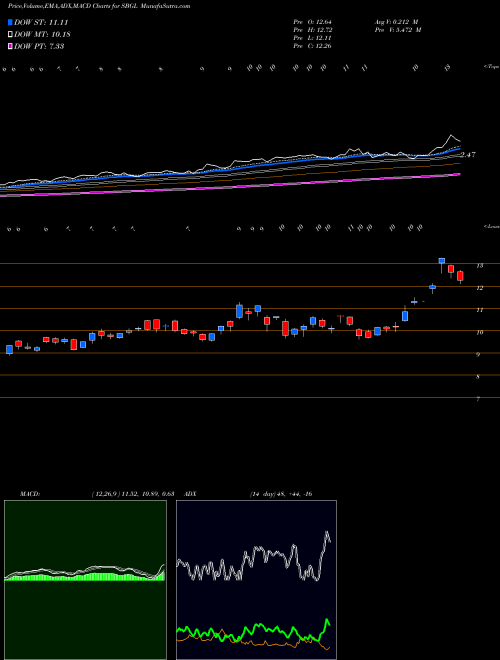This screenshot has height=660, width=500.
Task: Click price axis label 12
Action: 479,288
